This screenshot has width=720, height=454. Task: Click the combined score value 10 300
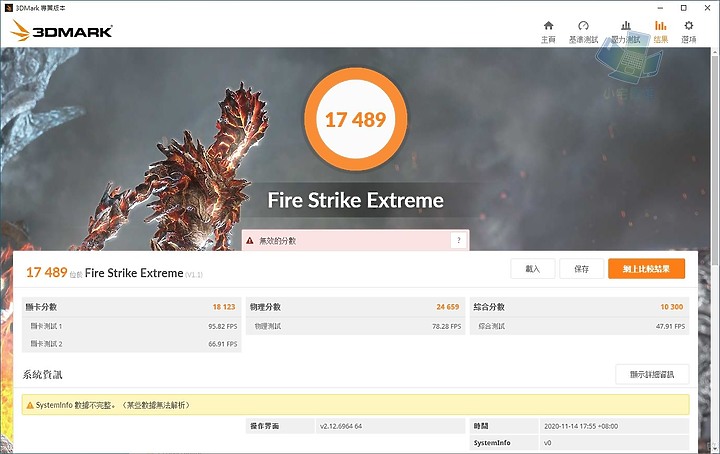(x=671, y=307)
